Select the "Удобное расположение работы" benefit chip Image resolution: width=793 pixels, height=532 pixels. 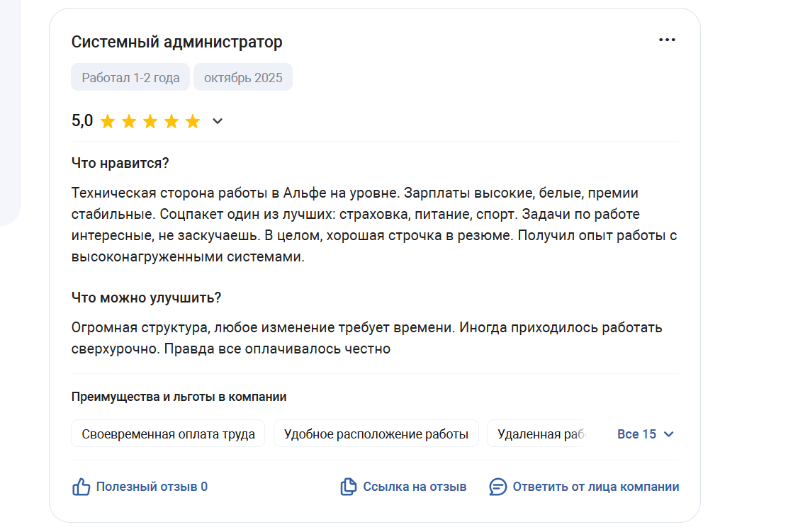[x=376, y=434]
